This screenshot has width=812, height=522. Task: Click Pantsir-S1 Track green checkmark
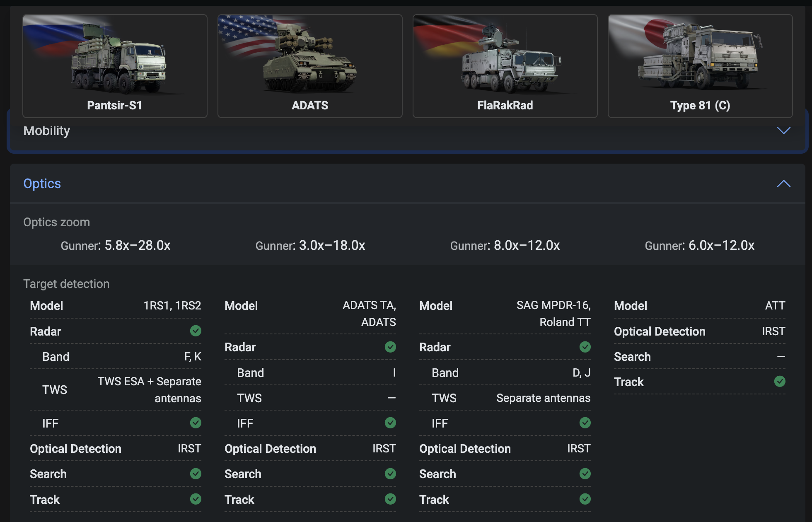196,499
